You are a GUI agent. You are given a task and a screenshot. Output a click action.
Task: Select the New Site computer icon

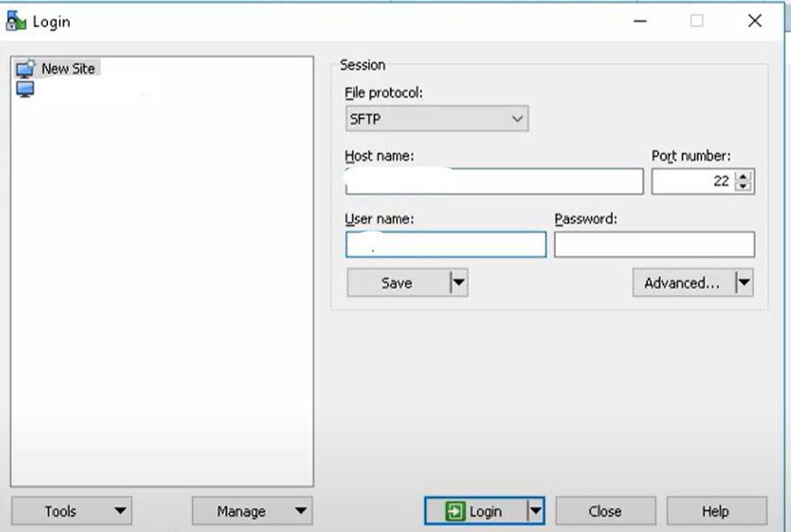tap(25, 68)
